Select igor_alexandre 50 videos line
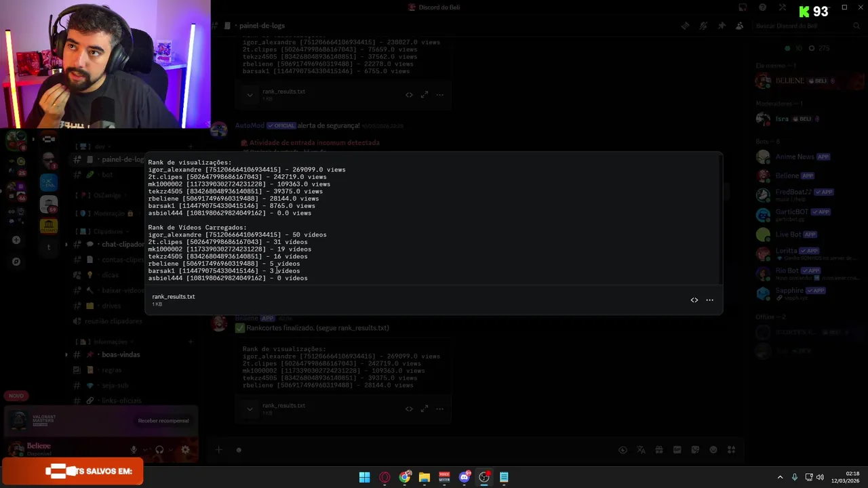The height and width of the screenshot is (488, 868). coord(237,235)
